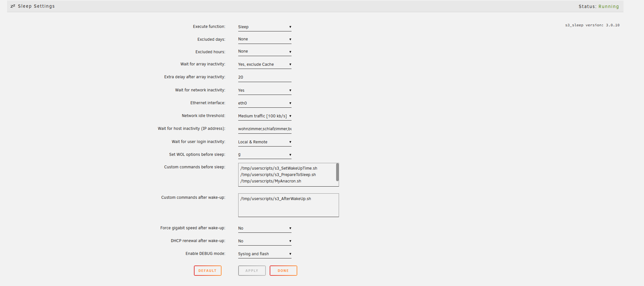Screen dimensions: 644x286
Task: Open the DHCP renewal after wake-up dropdown
Action: pos(265,241)
